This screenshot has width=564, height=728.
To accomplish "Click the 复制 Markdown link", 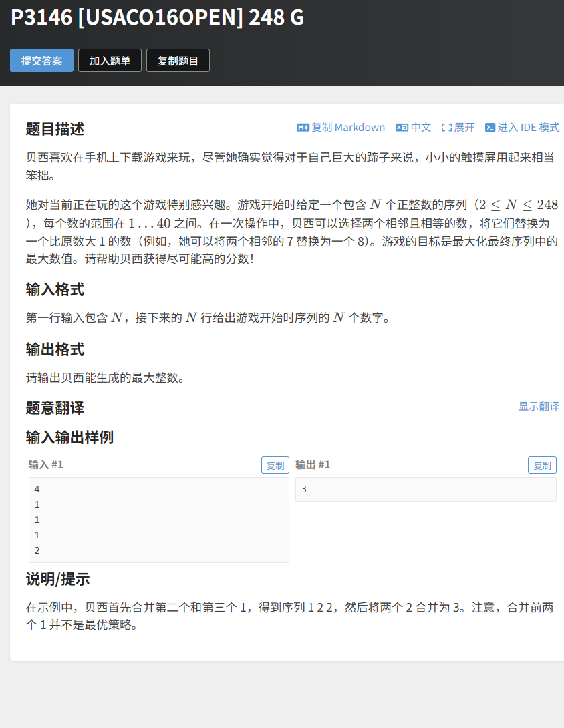I will 348,127.
